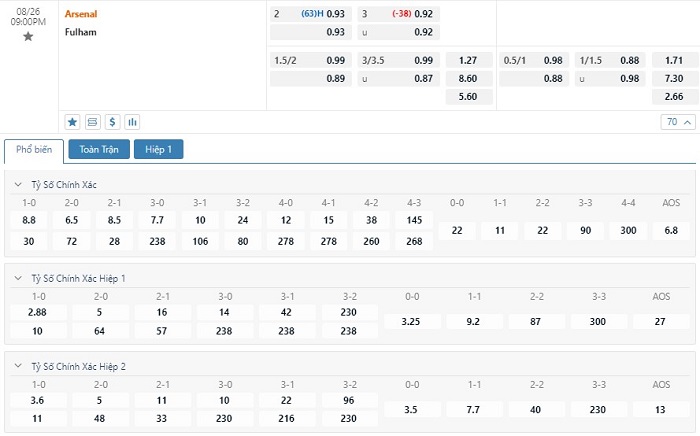The image size is (700, 436).
Task: Pick 3.25 odds for first-half 0-0
Action: click(x=411, y=322)
